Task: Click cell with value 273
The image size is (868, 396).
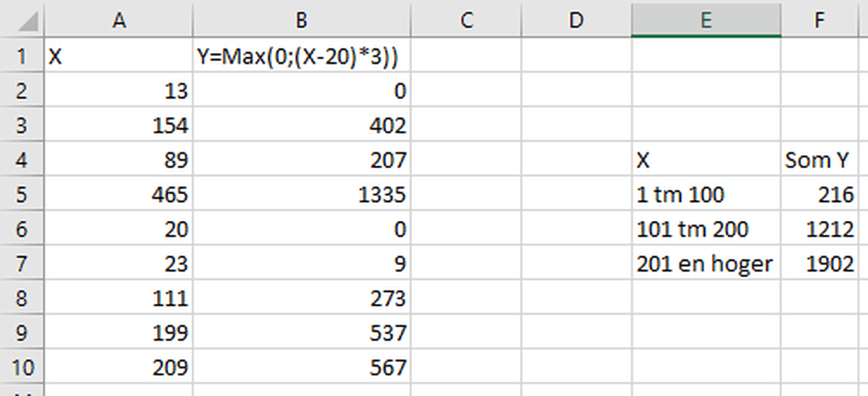Action: pyautogui.click(x=301, y=297)
